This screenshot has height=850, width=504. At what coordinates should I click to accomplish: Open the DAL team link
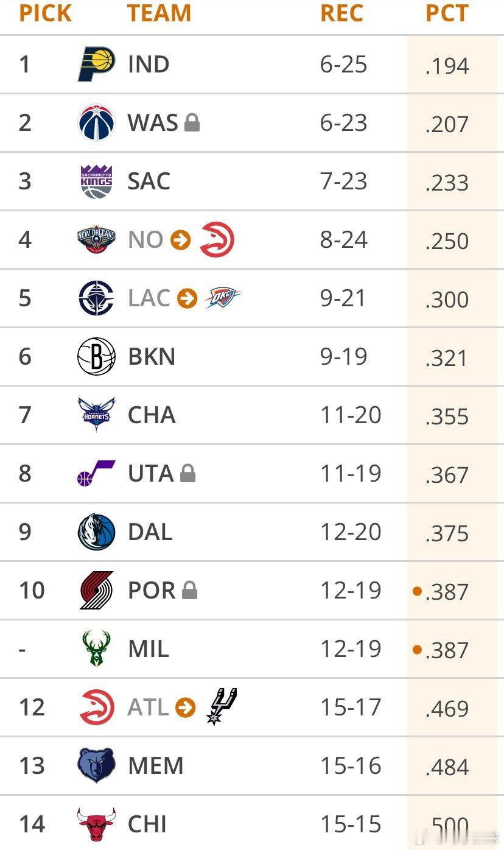coord(150,532)
